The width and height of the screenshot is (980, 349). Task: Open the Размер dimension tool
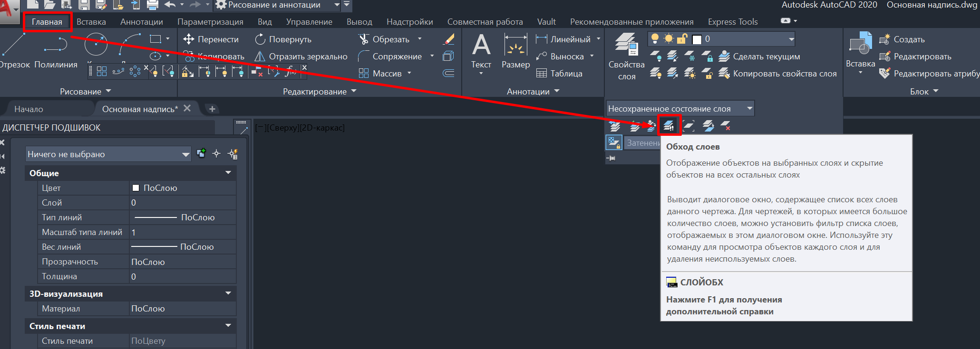click(x=516, y=51)
